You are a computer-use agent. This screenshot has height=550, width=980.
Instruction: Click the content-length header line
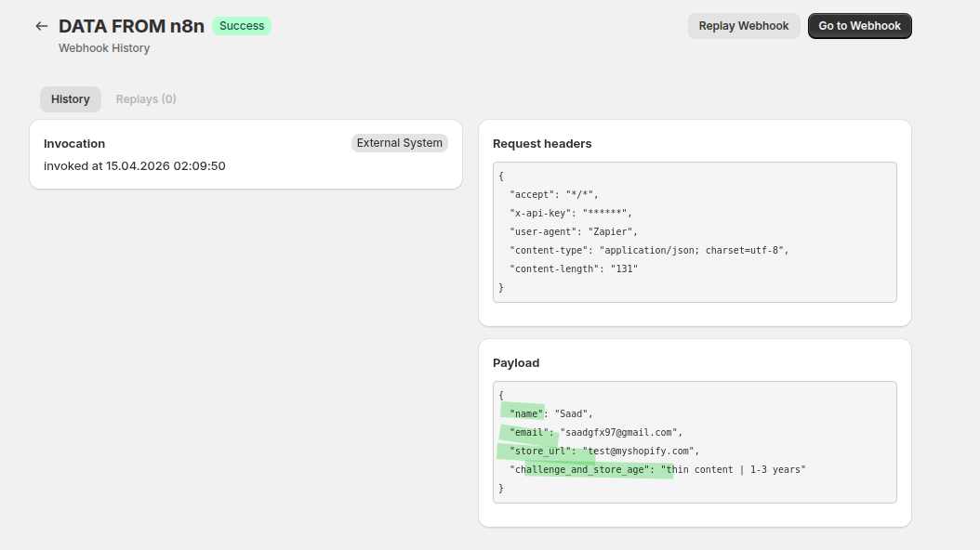[x=574, y=268]
